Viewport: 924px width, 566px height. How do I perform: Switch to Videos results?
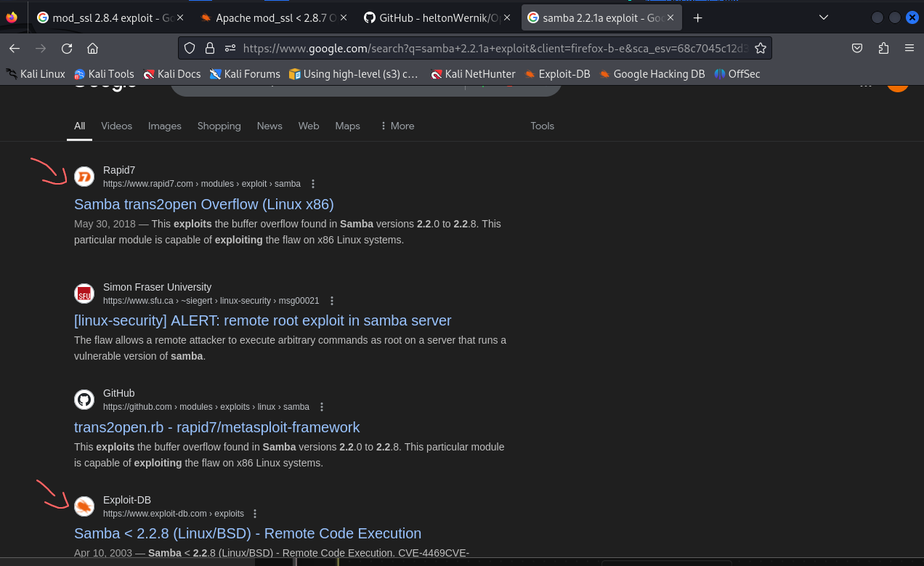click(117, 126)
